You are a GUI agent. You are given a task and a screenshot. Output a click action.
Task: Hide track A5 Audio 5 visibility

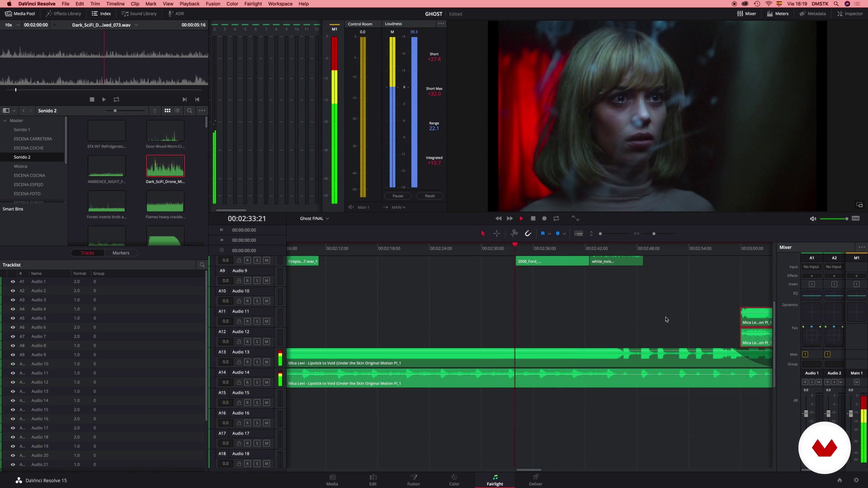13,318
